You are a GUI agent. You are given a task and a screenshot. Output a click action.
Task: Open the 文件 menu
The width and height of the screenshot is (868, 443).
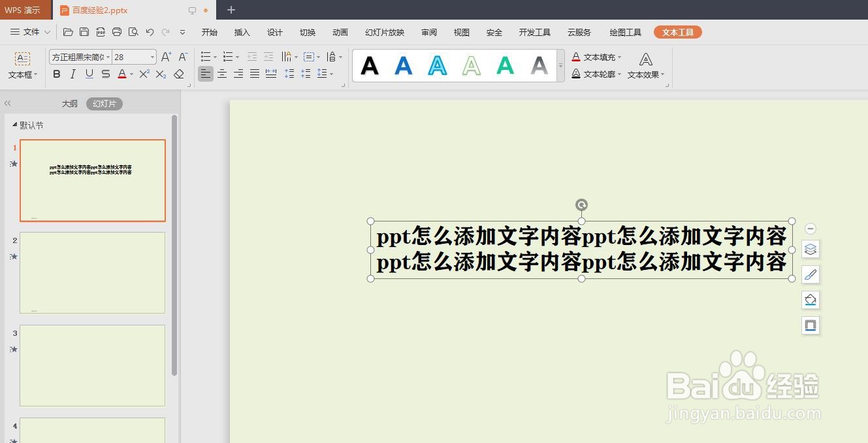32,32
